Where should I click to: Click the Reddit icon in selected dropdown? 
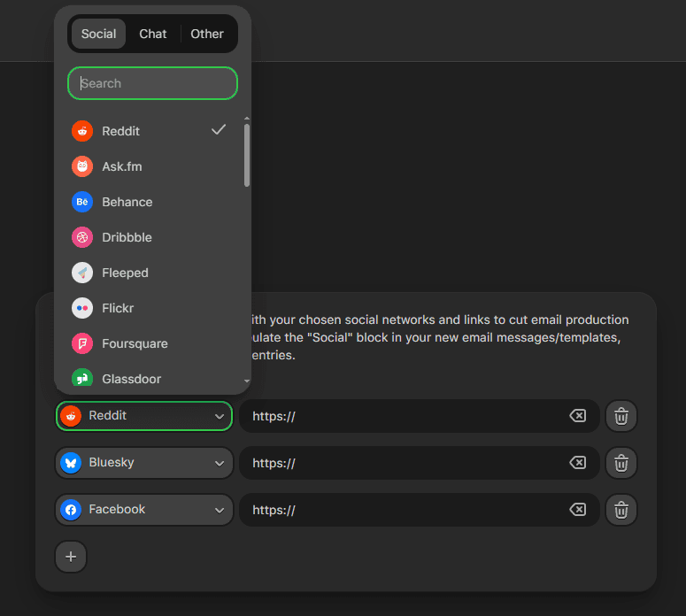(71, 416)
